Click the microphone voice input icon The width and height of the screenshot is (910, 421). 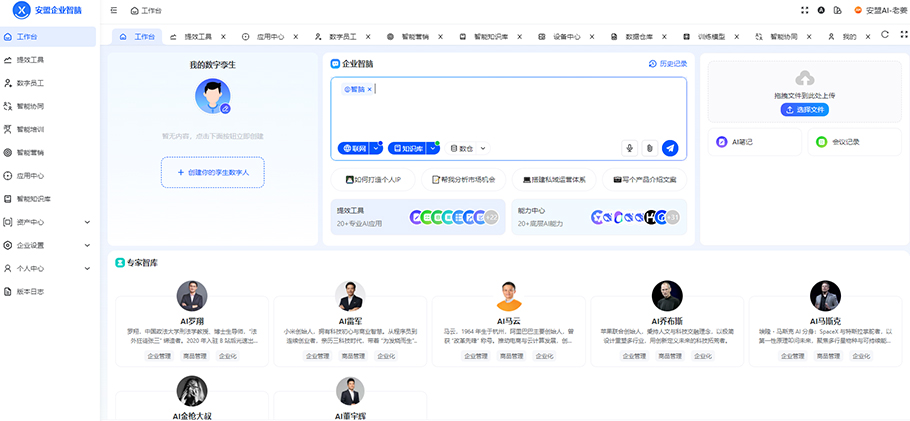629,148
